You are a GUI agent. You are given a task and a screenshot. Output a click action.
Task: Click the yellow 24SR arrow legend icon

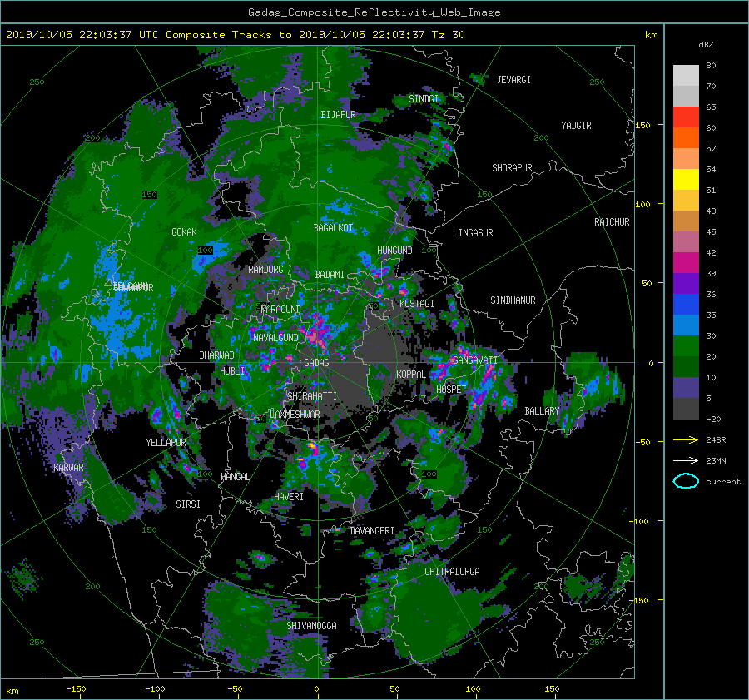pos(686,439)
